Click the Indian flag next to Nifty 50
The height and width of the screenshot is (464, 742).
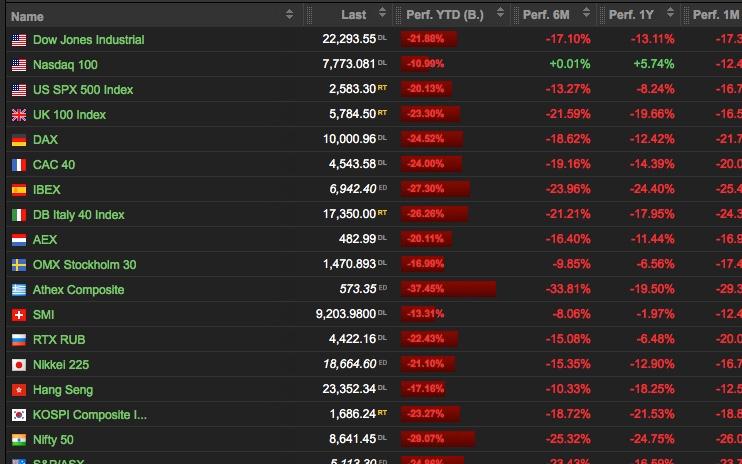[18, 440]
